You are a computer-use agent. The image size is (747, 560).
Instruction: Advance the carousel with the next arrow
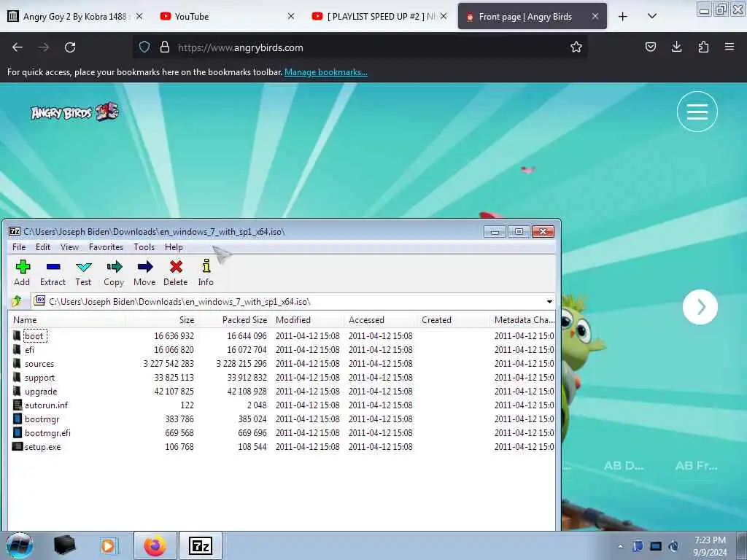[x=700, y=307]
